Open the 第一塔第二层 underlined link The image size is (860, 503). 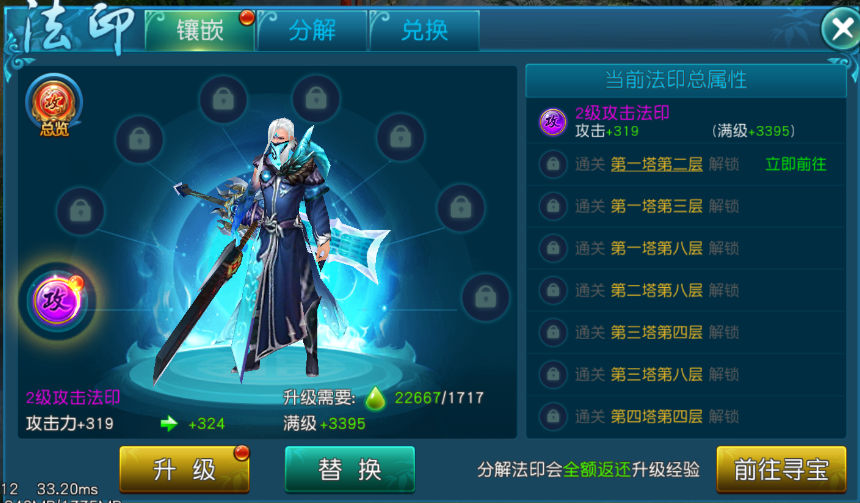coord(657,164)
